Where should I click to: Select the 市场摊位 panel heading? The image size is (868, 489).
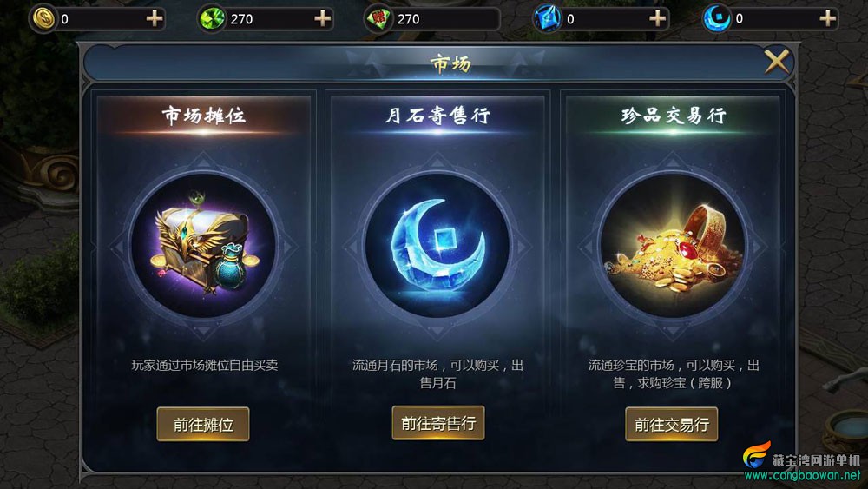tap(204, 116)
